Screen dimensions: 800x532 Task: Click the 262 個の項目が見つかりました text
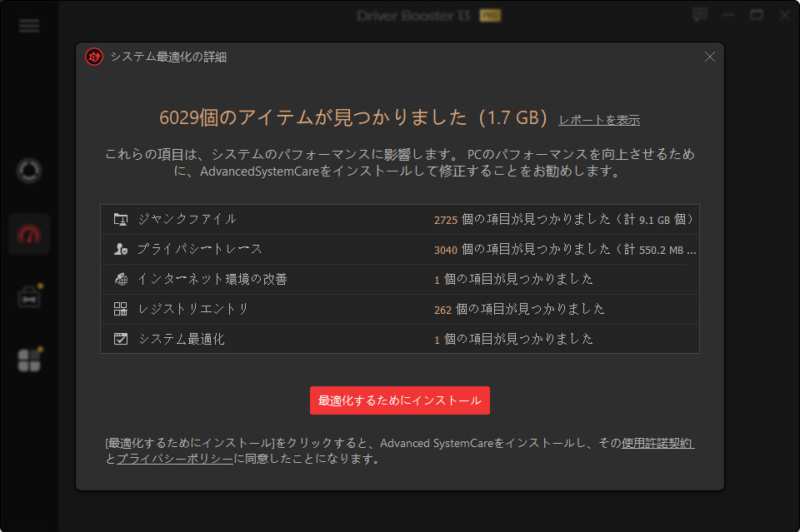click(519, 310)
